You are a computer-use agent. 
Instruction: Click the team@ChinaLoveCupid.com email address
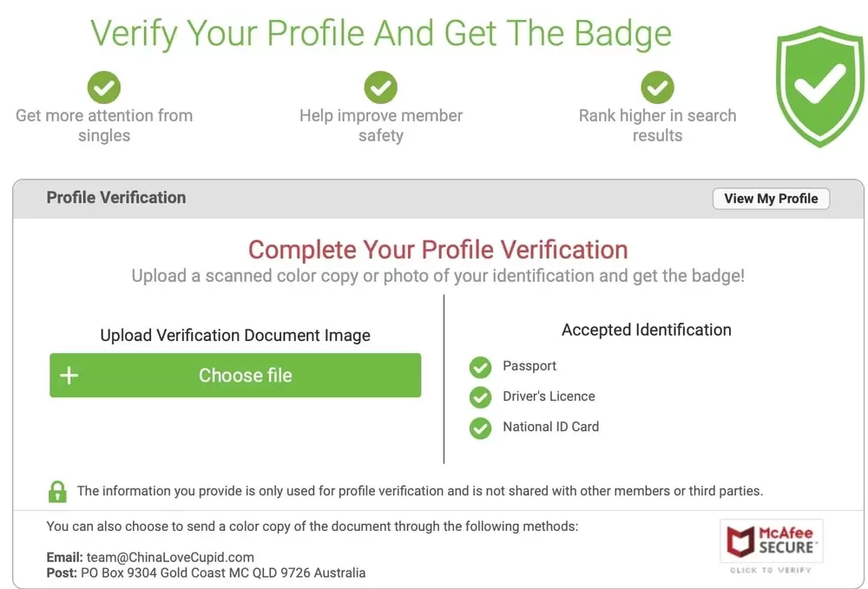pos(170,557)
